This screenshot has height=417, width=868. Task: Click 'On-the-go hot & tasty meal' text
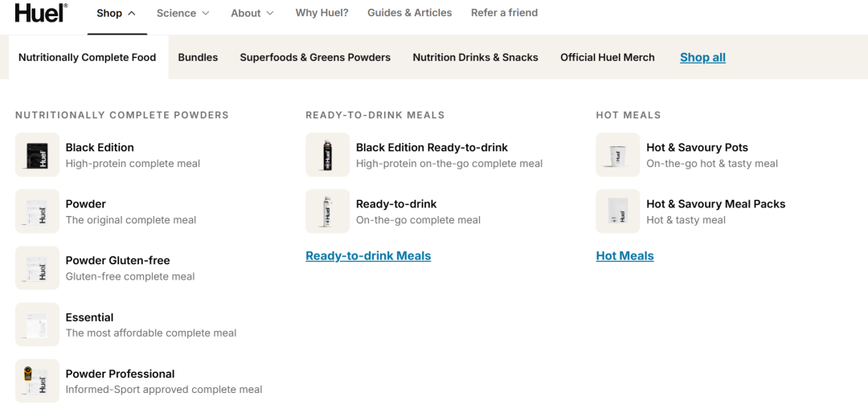(x=712, y=164)
